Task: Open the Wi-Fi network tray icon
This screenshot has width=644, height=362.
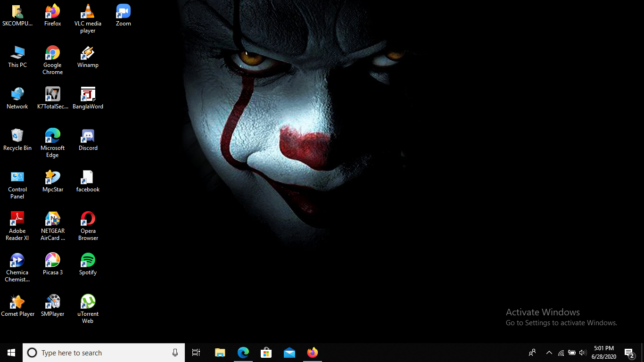Action: click(x=561, y=353)
